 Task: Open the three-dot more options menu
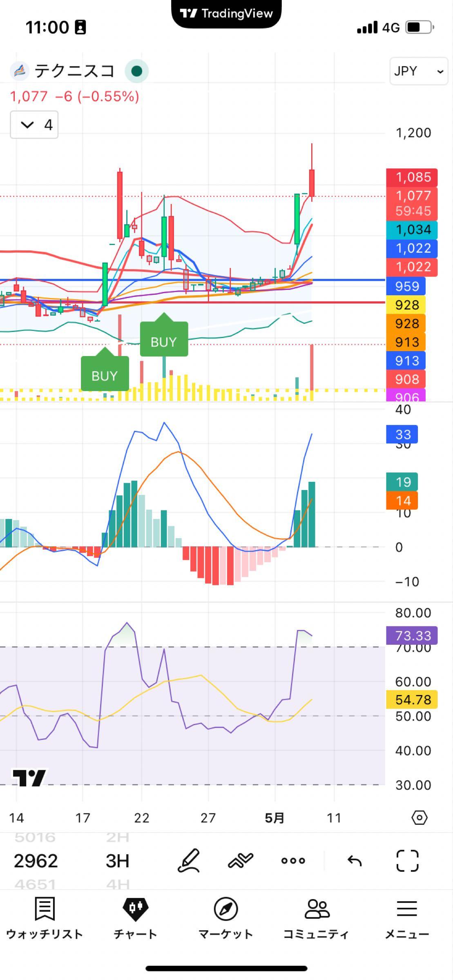coord(293,861)
